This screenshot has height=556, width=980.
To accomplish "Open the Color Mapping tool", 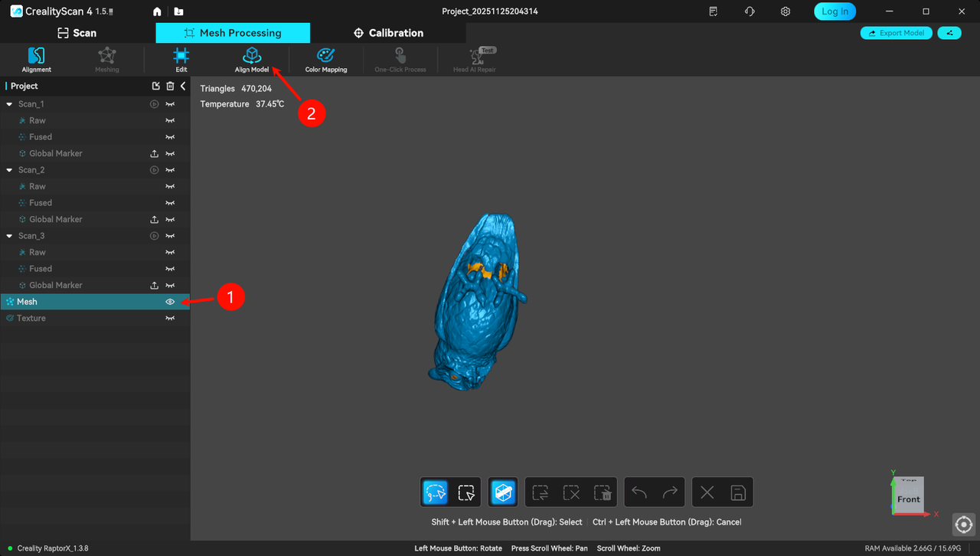I will [x=325, y=59].
